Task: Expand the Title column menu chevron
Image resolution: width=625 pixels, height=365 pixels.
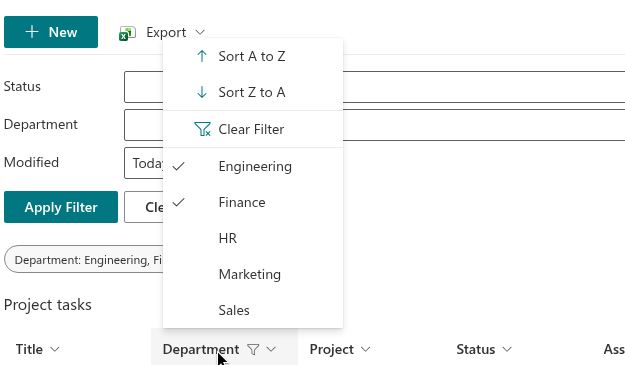Action: [55, 349]
